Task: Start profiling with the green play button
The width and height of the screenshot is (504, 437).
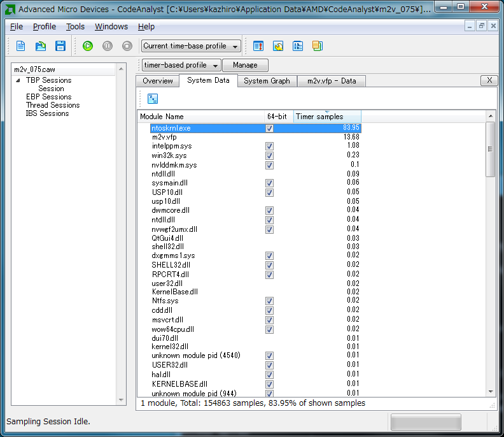Action: click(x=88, y=46)
